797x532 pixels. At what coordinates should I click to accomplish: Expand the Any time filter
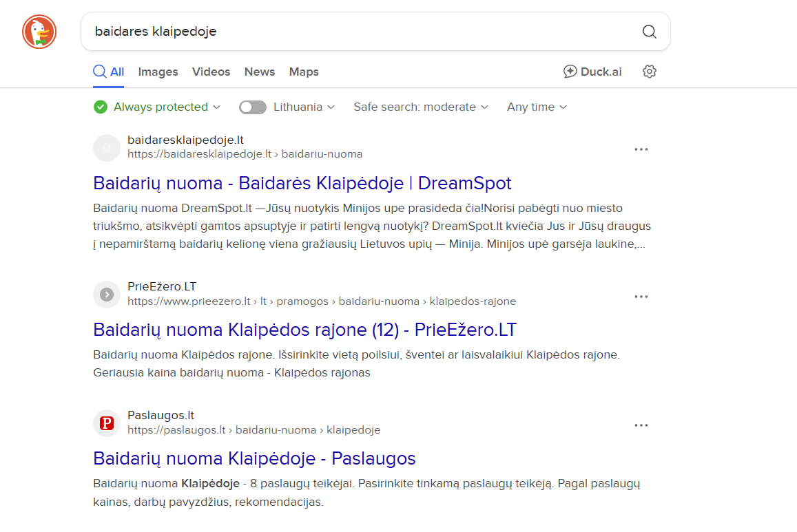click(x=537, y=107)
